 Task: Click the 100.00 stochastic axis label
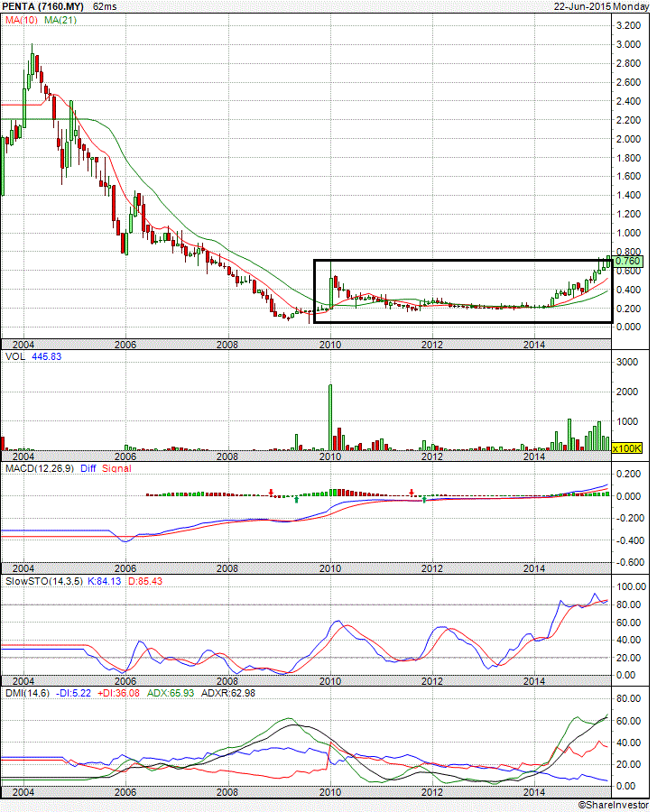pyautogui.click(x=631, y=586)
